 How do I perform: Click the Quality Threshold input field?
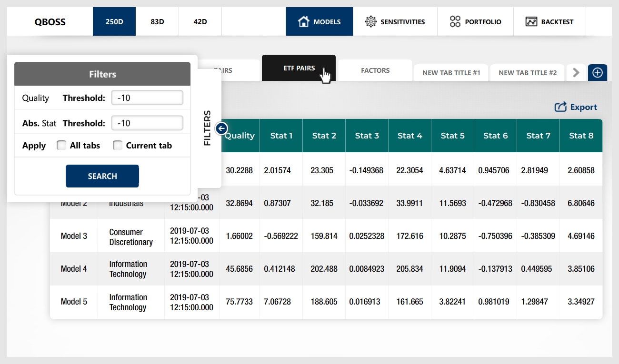(147, 98)
